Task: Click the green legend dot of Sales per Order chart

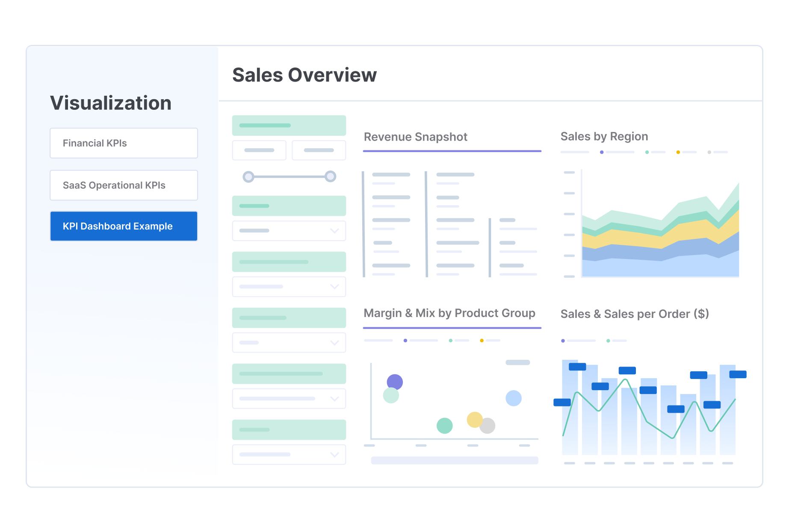Action: click(x=608, y=341)
